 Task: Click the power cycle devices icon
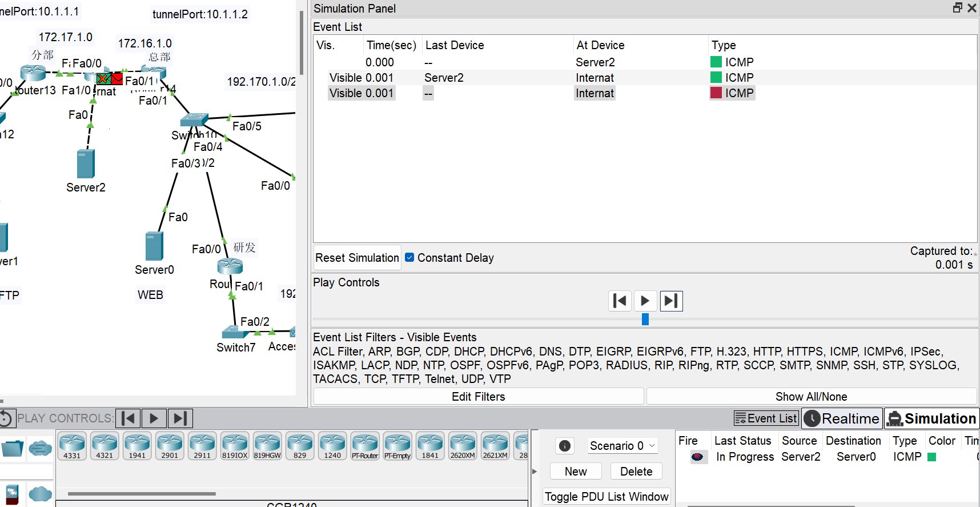coord(6,418)
